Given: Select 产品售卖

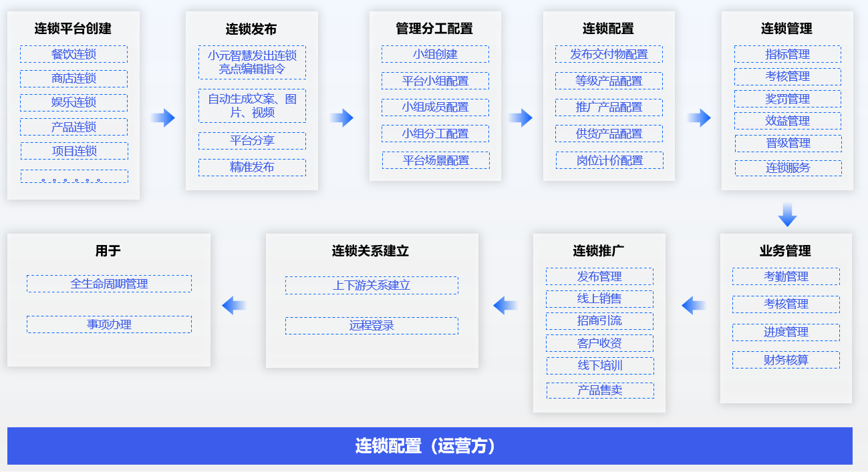Looking at the screenshot, I should click(600, 390).
